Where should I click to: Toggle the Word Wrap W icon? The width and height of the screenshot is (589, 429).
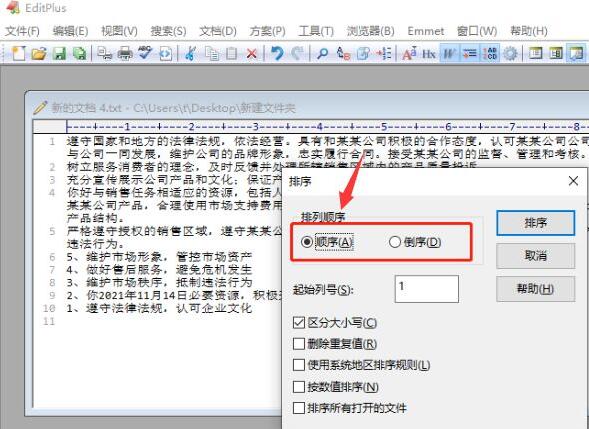(449, 54)
